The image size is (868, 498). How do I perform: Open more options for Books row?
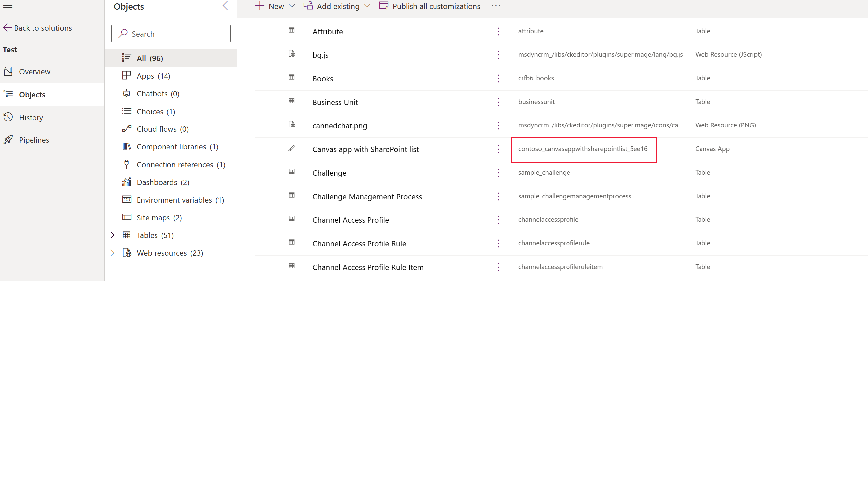point(499,79)
